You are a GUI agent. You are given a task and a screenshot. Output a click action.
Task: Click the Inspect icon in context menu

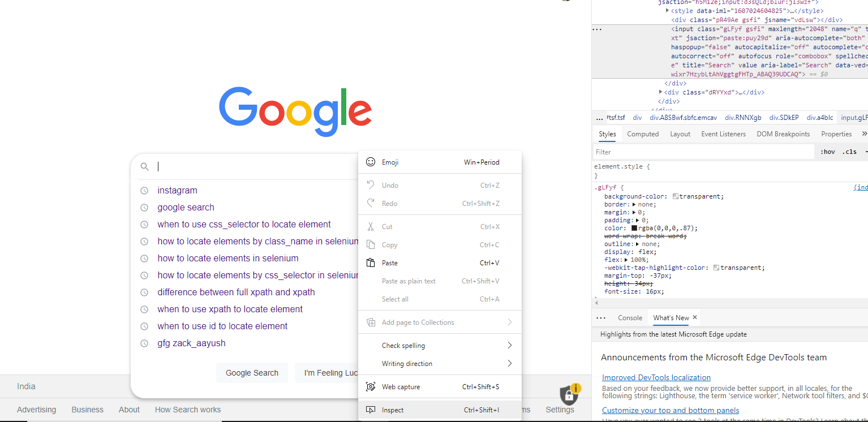pos(371,410)
